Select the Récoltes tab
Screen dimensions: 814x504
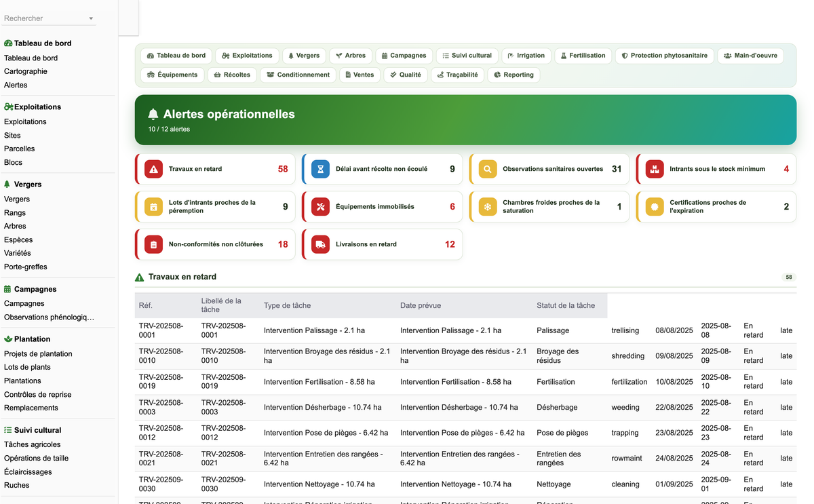232,75
